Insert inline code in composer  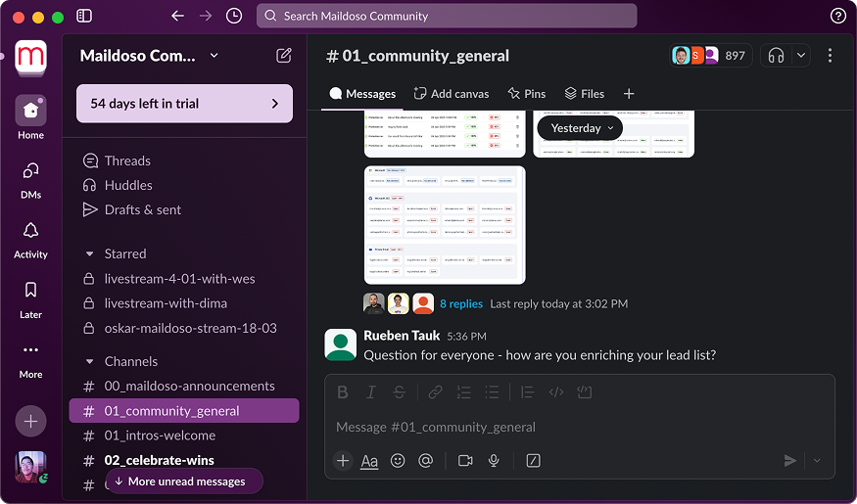[x=556, y=392]
